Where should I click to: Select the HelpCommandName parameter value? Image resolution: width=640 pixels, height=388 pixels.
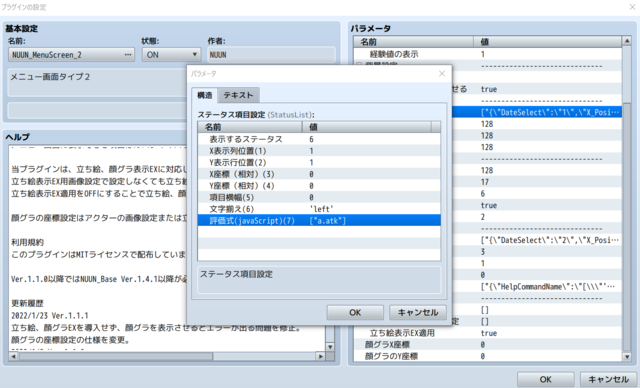click(x=548, y=286)
